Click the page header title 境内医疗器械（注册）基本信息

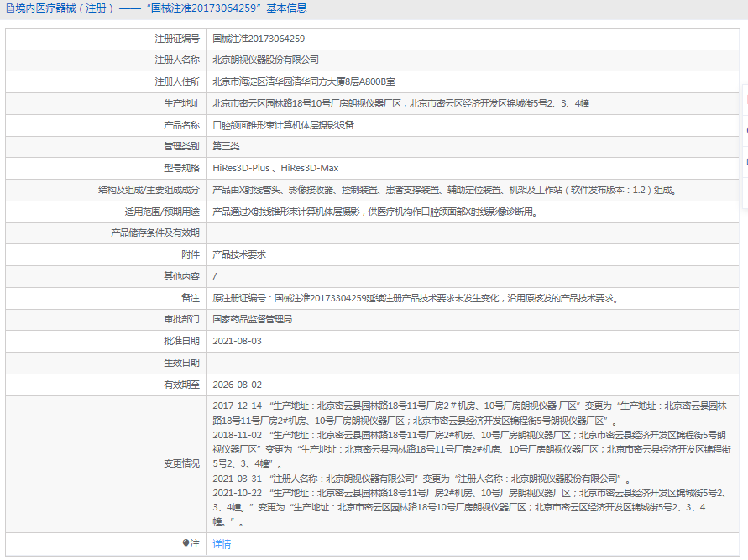click(x=161, y=8)
